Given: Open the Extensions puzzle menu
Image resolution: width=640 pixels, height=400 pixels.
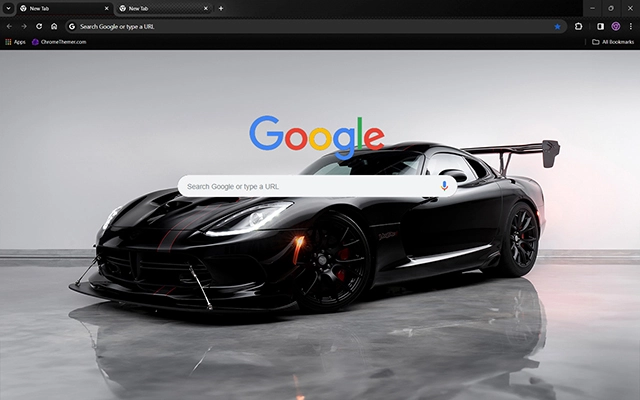Looking at the screenshot, I should coord(578,27).
